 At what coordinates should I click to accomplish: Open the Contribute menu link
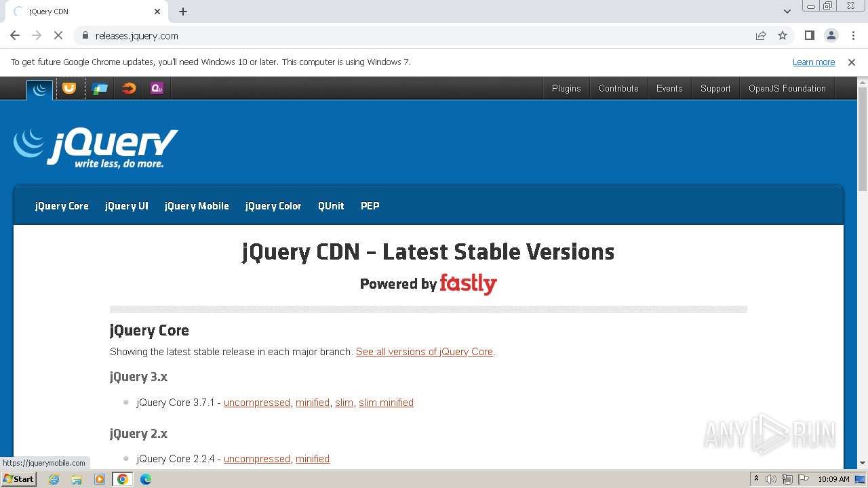[x=618, y=88]
